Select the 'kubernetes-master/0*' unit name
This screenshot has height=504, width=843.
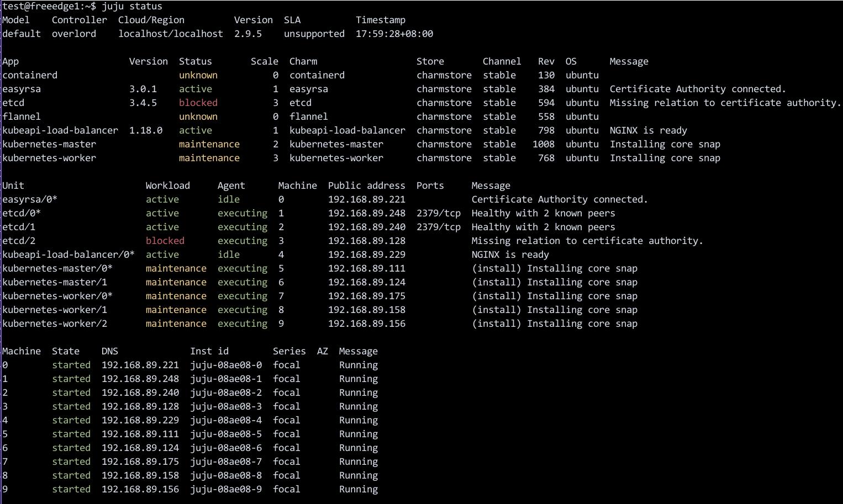[x=57, y=268]
